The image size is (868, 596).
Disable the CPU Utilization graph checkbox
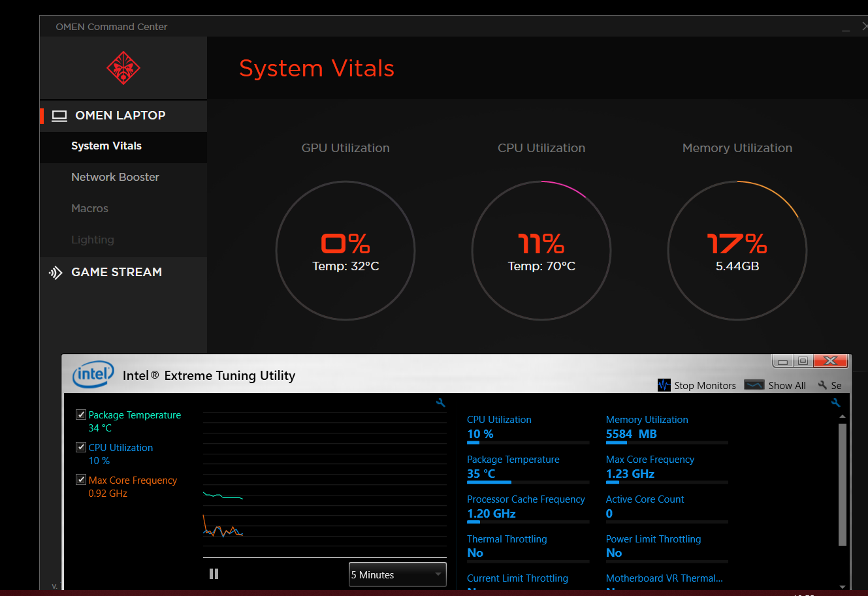point(80,447)
